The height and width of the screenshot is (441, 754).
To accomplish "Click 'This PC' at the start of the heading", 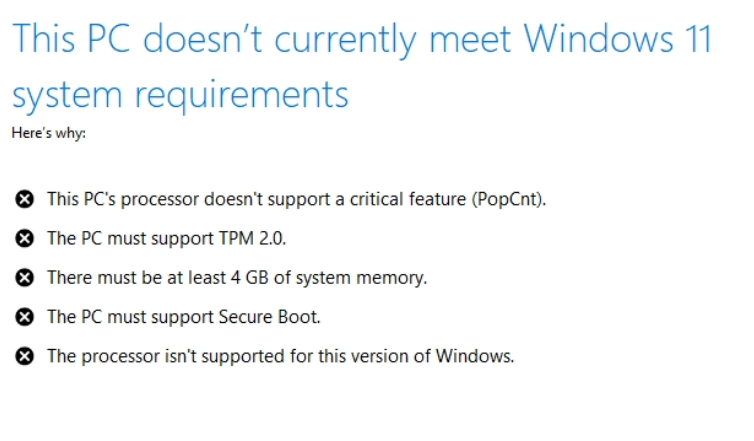I will [x=71, y=40].
